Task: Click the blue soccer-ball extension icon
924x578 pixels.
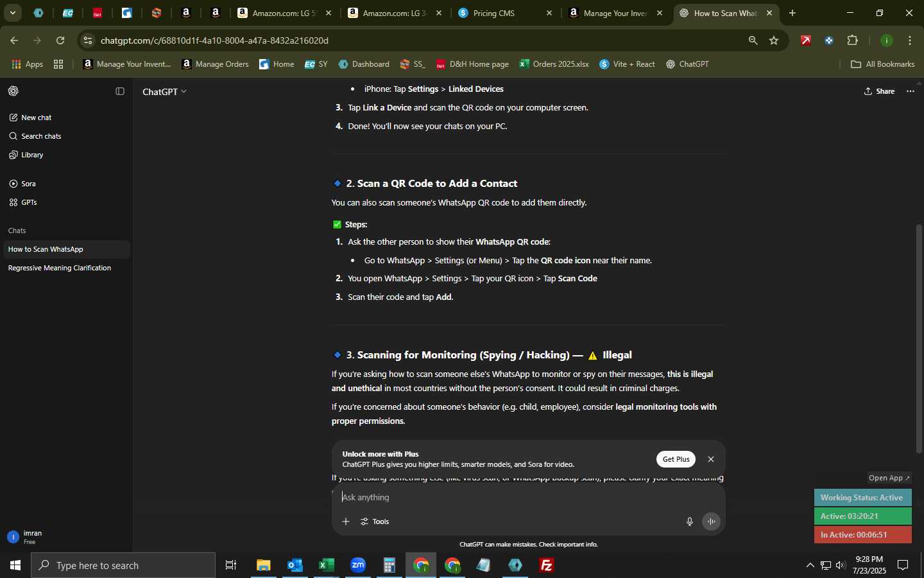Action: (829, 40)
